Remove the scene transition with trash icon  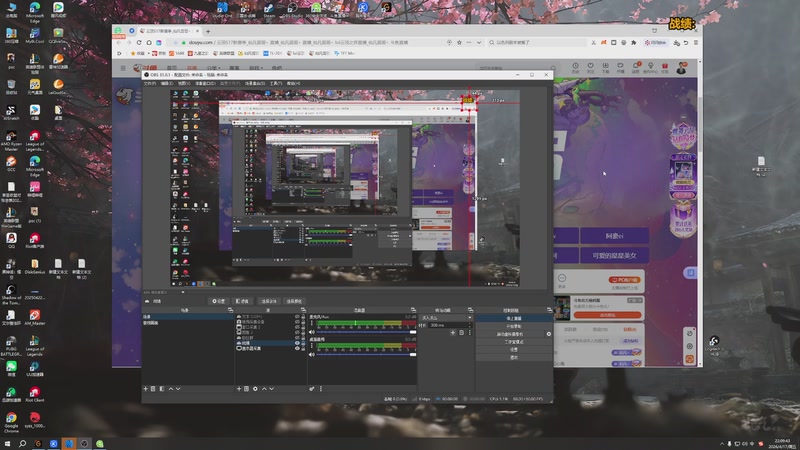coord(462,333)
